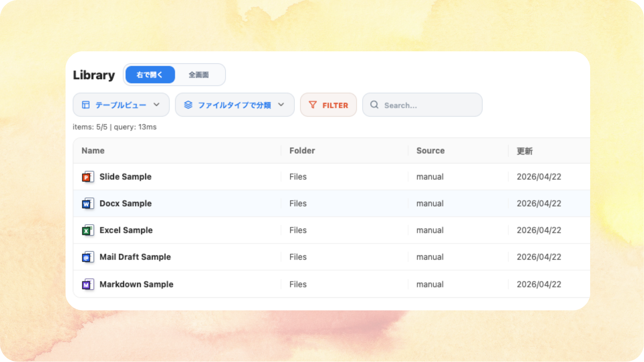Click the layers icon in ファイルタイプで分類
Screen dimensions: 644x362
coord(188,105)
